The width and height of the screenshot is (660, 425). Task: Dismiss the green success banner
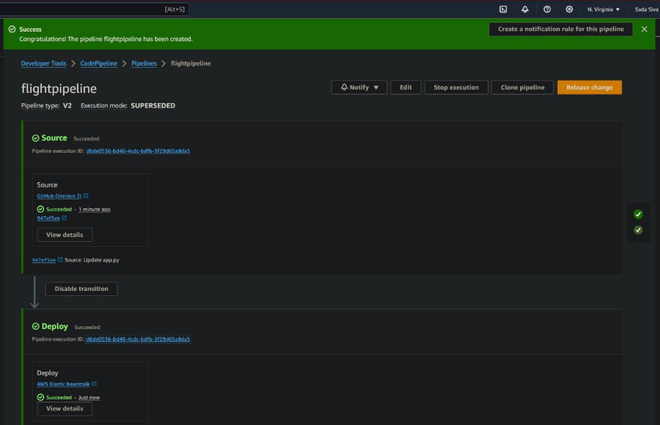pos(644,29)
